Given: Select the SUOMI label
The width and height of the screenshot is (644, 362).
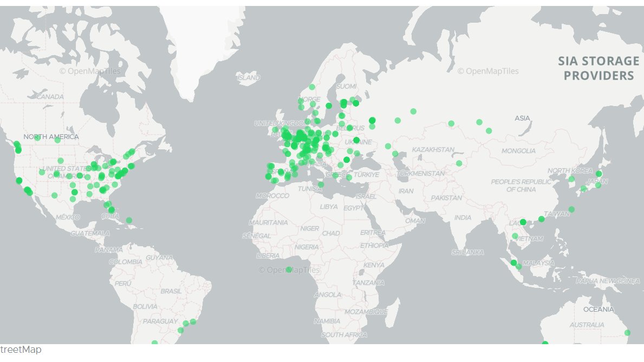Looking at the screenshot, I should 346,86.
